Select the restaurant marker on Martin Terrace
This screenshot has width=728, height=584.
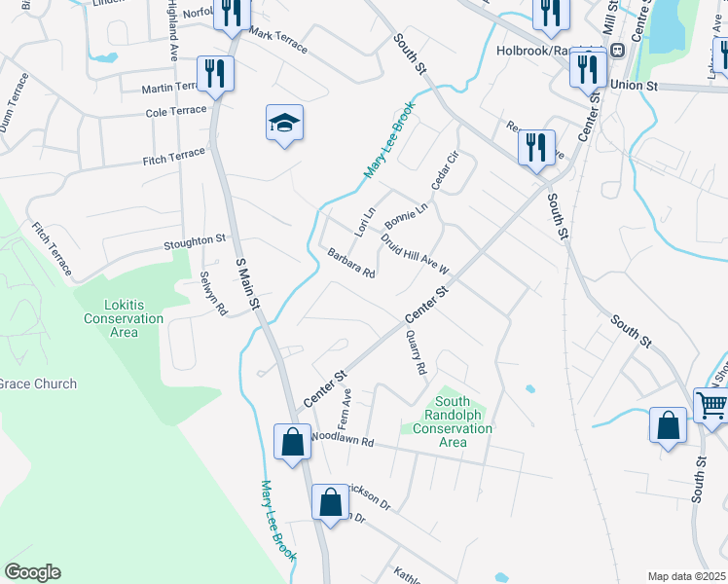215,75
